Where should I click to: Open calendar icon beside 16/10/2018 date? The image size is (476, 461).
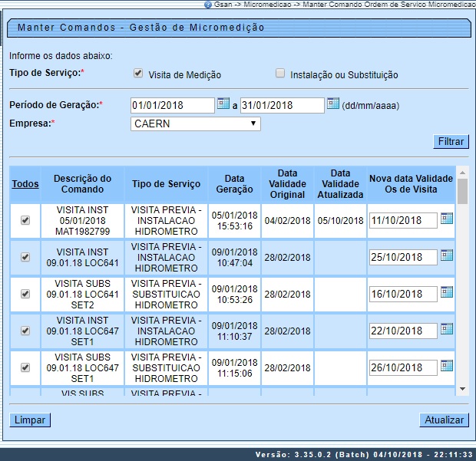[446, 292]
